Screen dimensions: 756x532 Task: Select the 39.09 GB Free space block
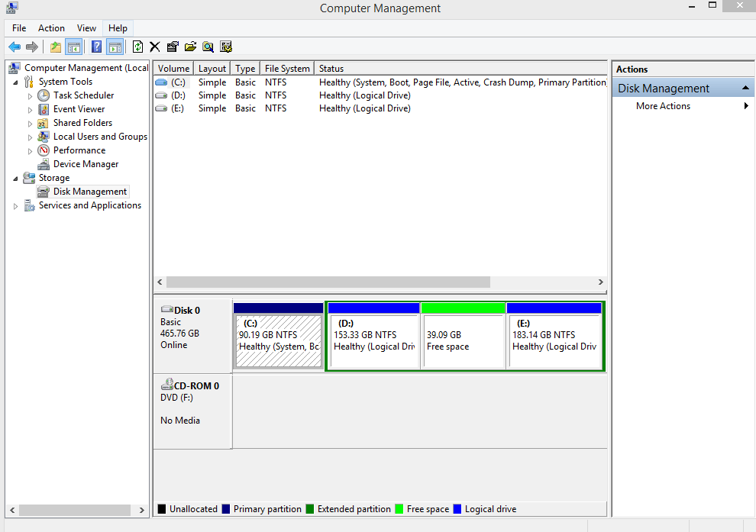pyautogui.click(x=463, y=340)
